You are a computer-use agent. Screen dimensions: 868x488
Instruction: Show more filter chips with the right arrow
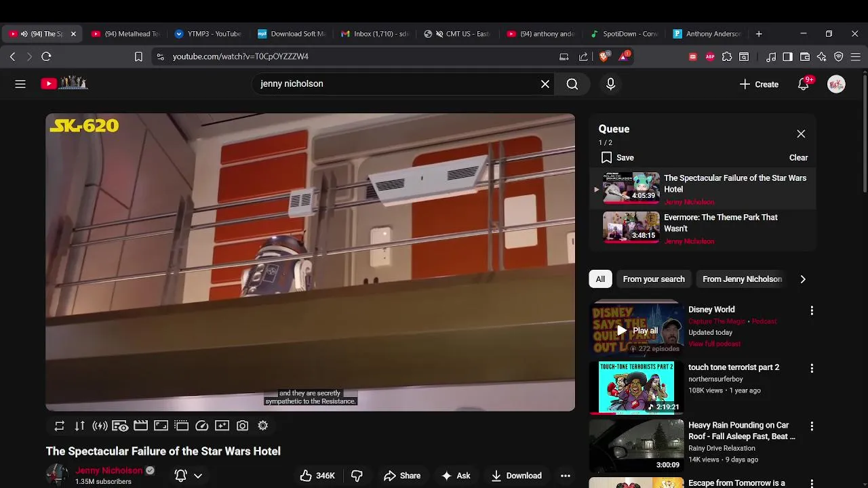pos(803,279)
